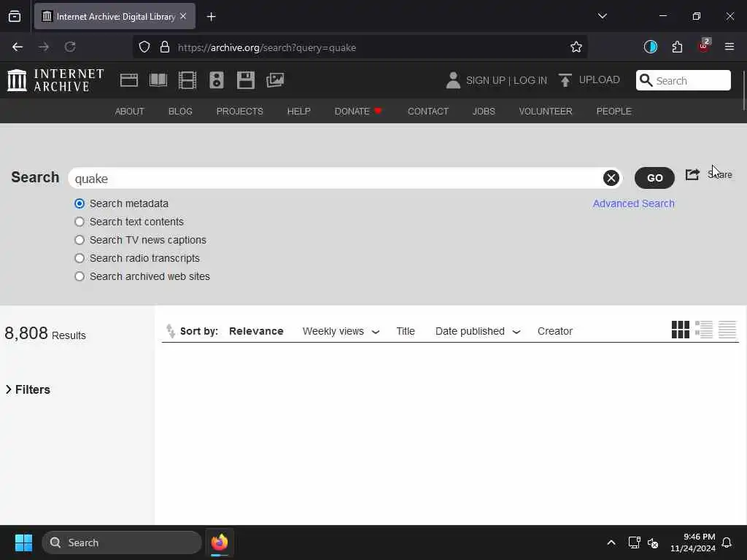Screen dimensions: 747x560
Task: Open the CONTACT menu item
Action: click(427, 111)
